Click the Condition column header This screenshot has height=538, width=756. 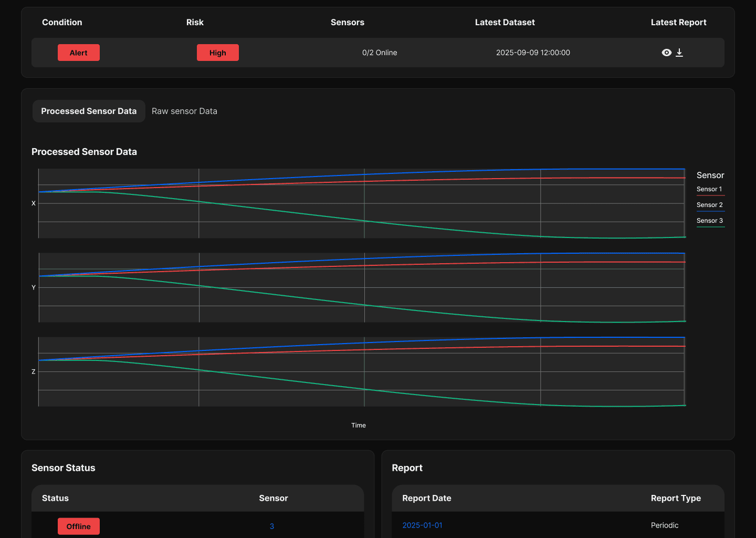click(62, 22)
